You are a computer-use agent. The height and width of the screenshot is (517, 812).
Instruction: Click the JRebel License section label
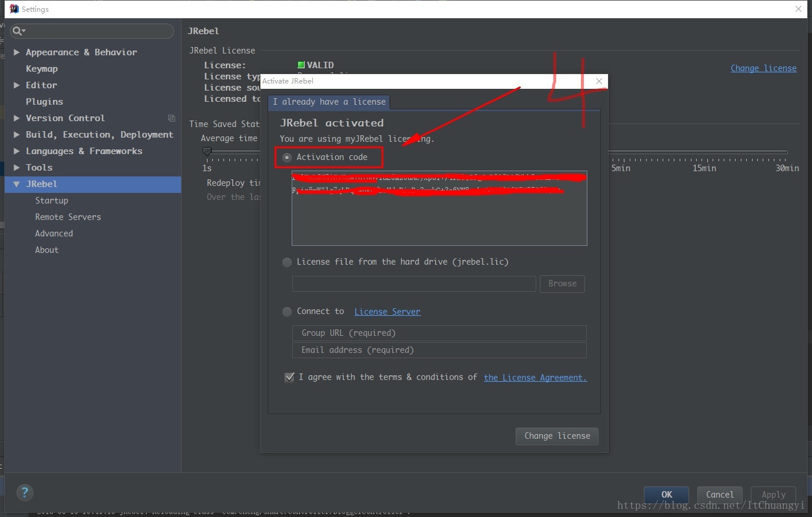click(222, 51)
